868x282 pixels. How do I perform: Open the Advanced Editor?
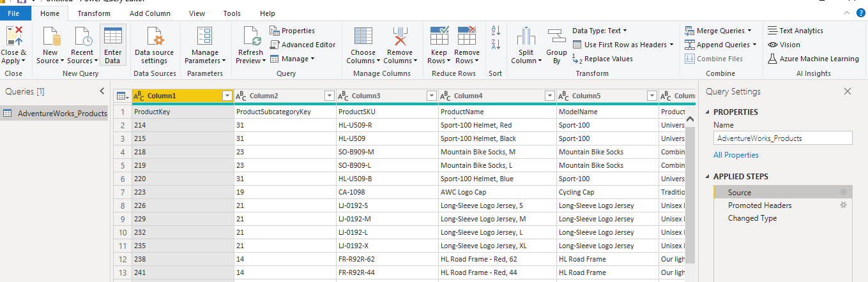pos(302,45)
